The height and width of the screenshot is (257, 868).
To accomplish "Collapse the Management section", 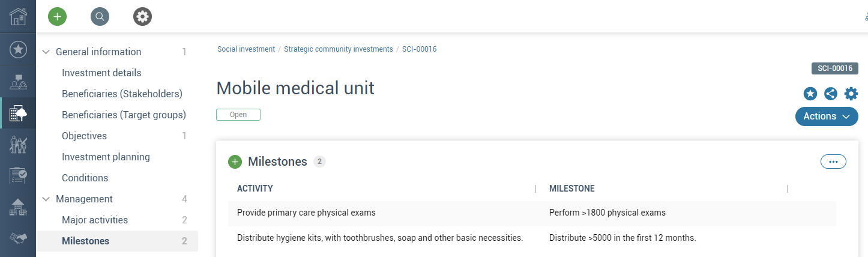I will tap(46, 199).
